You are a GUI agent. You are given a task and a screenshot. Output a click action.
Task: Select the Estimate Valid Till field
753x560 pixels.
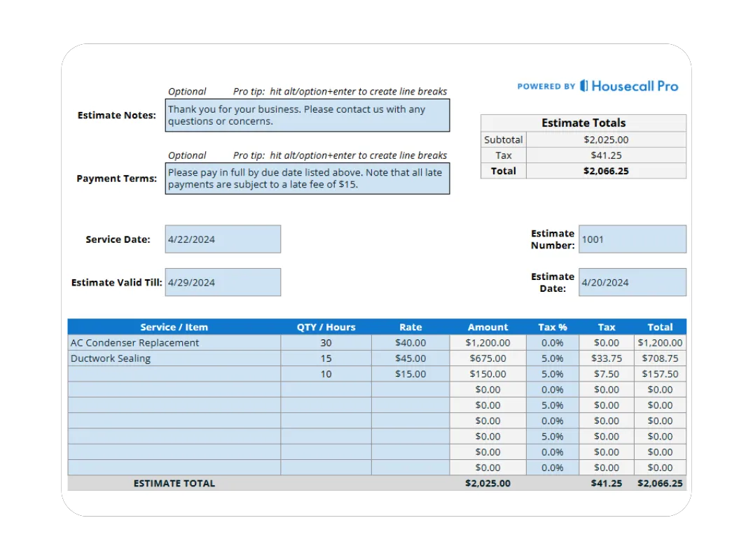point(222,282)
